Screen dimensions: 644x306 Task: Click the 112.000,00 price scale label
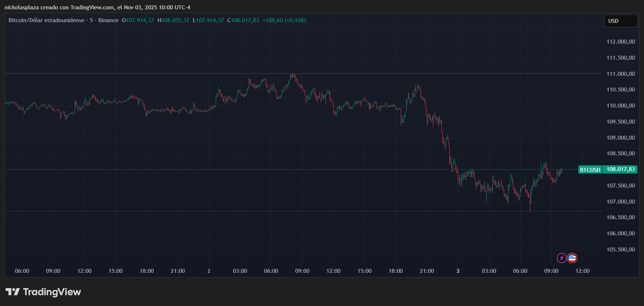click(x=620, y=42)
